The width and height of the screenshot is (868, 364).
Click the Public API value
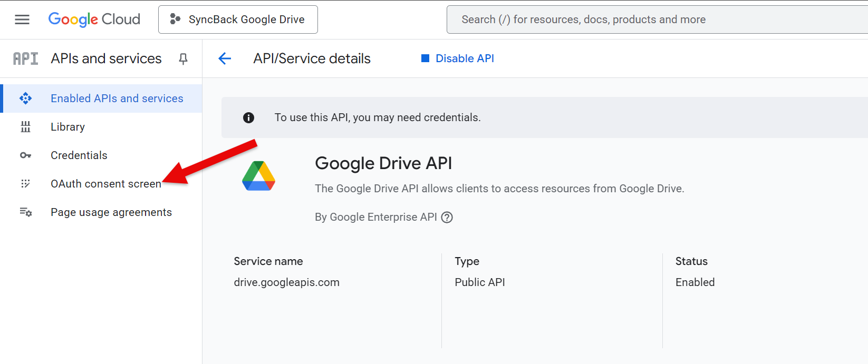click(480, 282)
